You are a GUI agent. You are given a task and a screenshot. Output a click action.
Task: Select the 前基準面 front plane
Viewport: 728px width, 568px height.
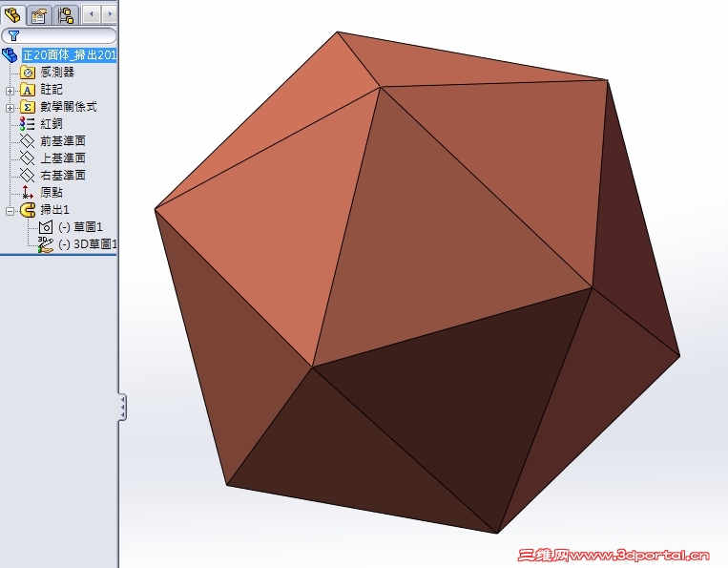(x=63, y=140)
